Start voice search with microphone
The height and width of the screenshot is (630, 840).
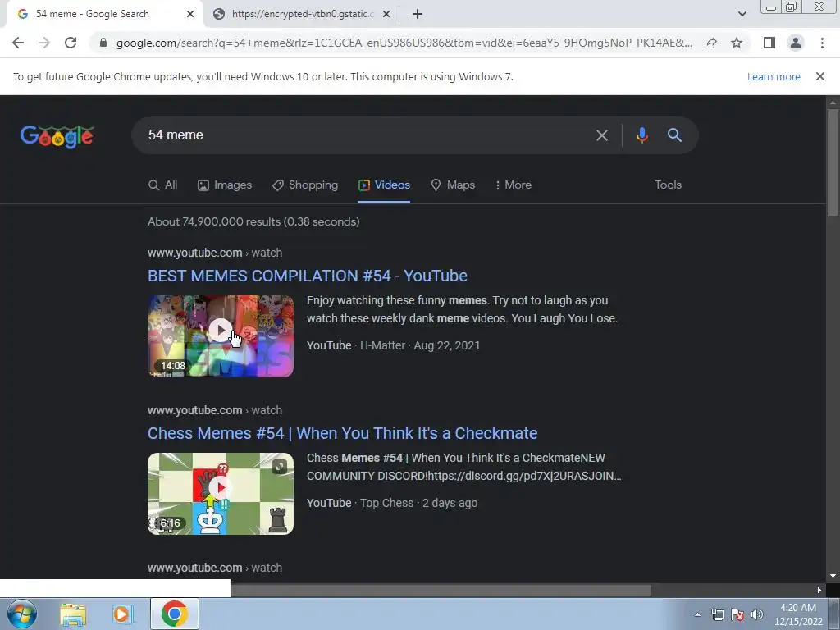[641, 135]
